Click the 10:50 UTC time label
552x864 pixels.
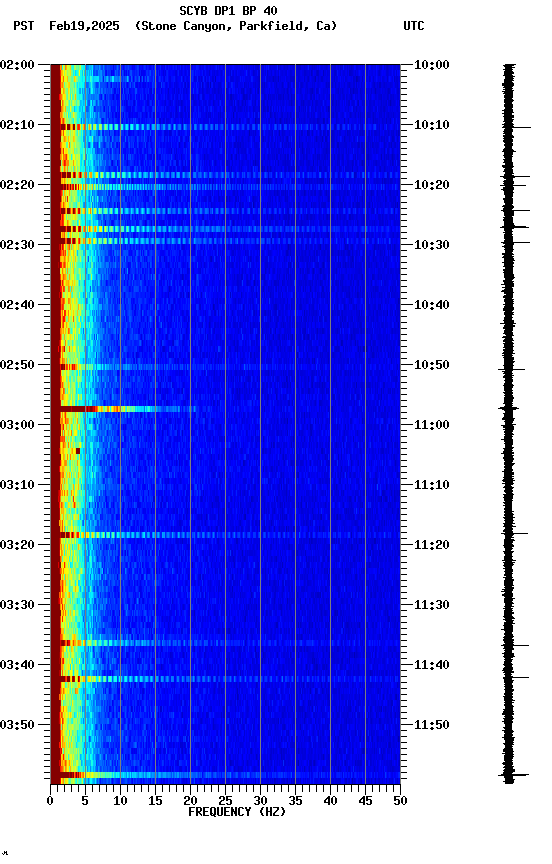[431, 365]
